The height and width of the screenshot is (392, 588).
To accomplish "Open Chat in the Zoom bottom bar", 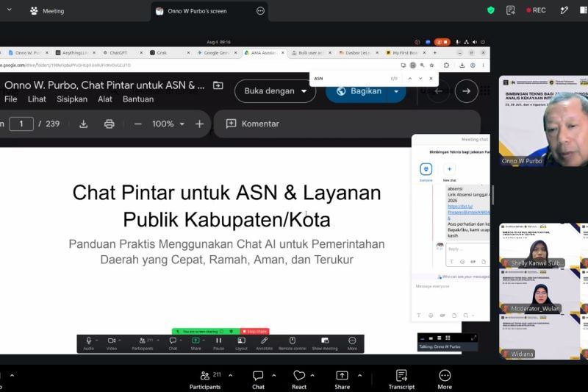I will pyautogui.click(x=258, y=380).
